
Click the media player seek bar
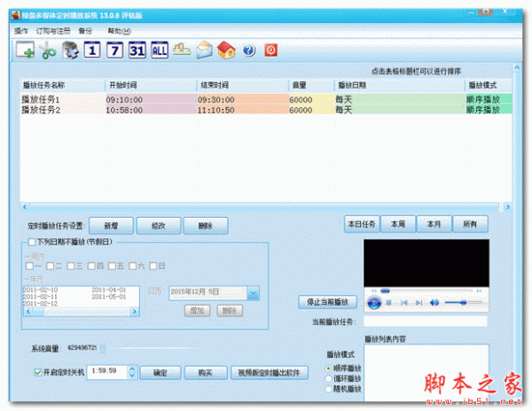(x=426, y=291)
